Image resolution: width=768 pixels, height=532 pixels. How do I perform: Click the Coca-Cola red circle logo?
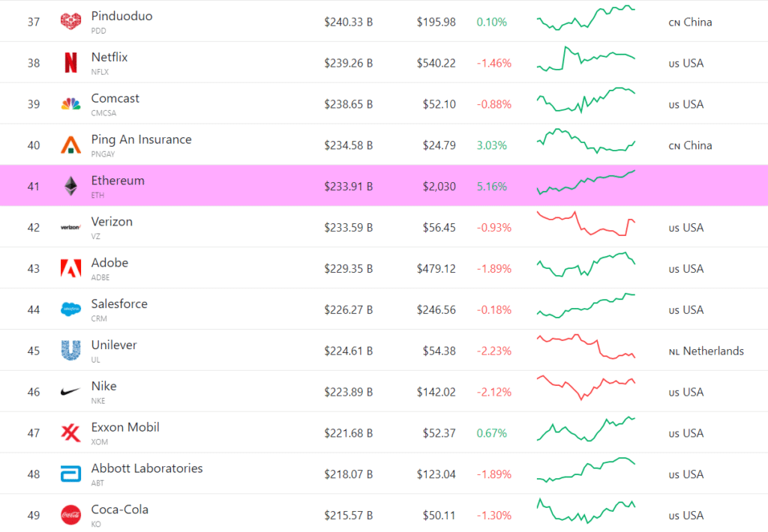[x=70, y=515]
